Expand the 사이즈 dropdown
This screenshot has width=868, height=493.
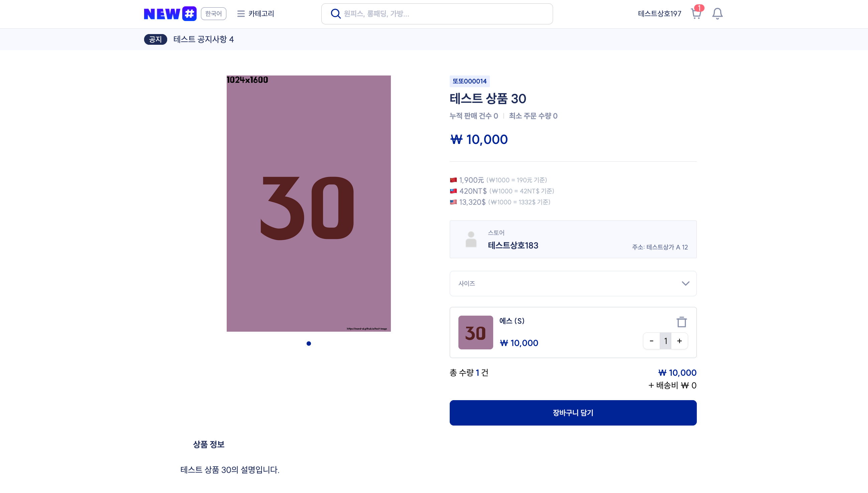(x=573, y=284)
